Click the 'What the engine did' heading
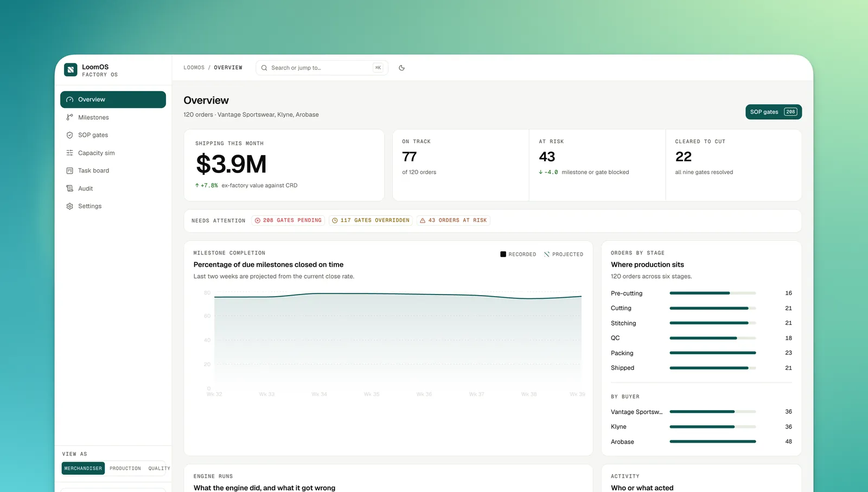The height and width of the screenshot is (492, 868). tap(264, 488)
